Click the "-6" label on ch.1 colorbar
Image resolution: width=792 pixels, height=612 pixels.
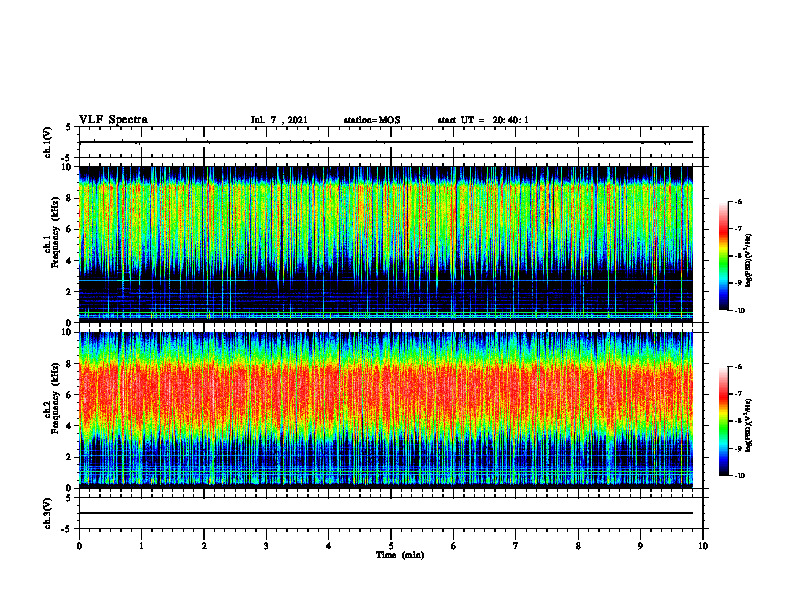pyautogui.click(x=738, y=201)
